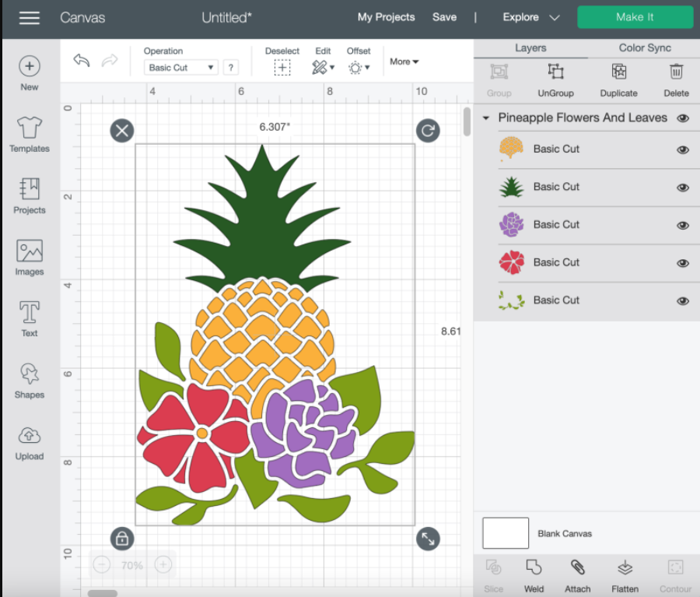Open the Offset dropdown

[x=359, y=68]
